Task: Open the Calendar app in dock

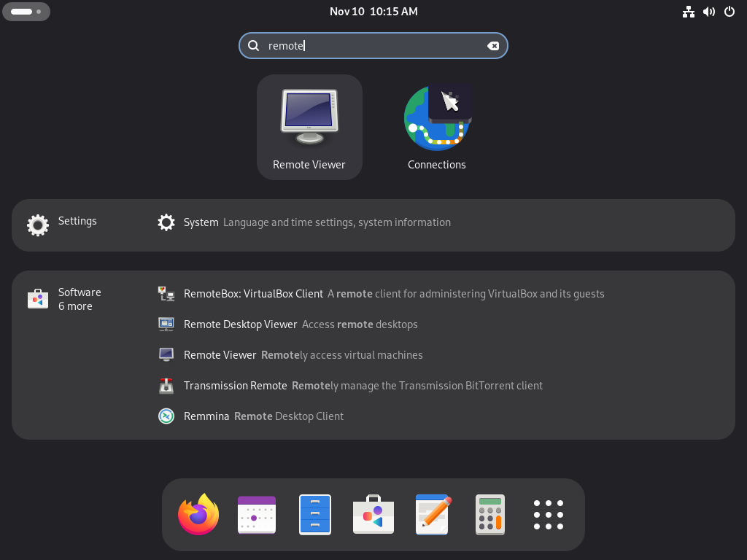Action: pyautogui.click(x=257, y=515)
